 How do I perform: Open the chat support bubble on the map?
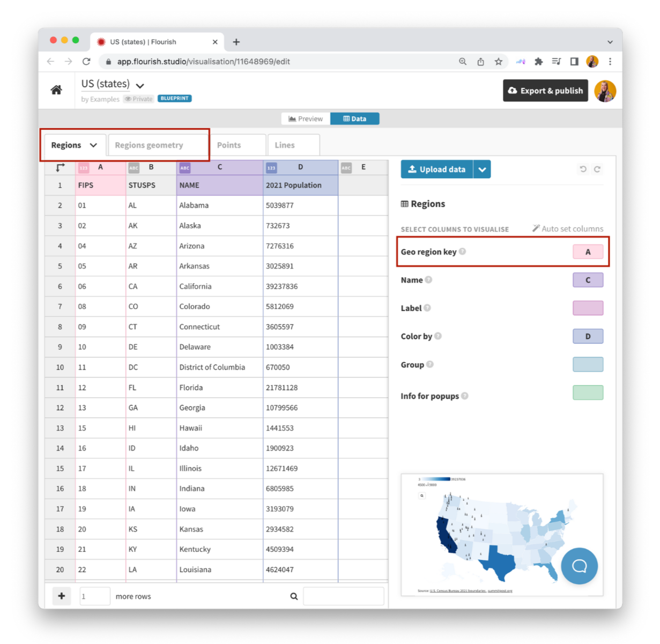click(x=579, y=565)
